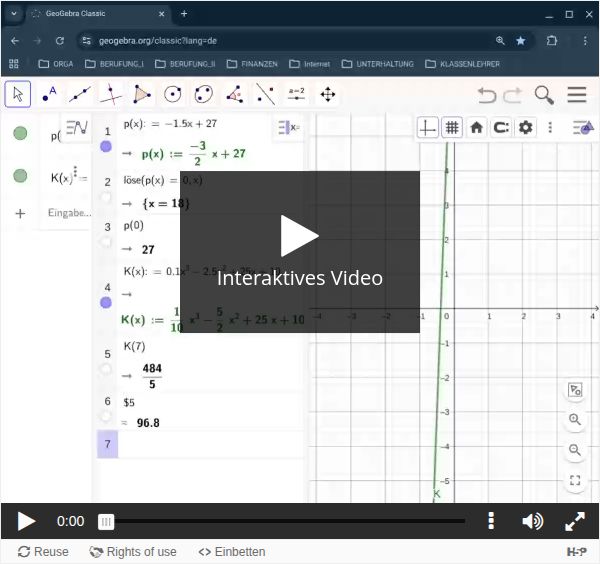This screenshot has width=600, height=564.
Task: Play the interactive video with center button
Action: 299,236
